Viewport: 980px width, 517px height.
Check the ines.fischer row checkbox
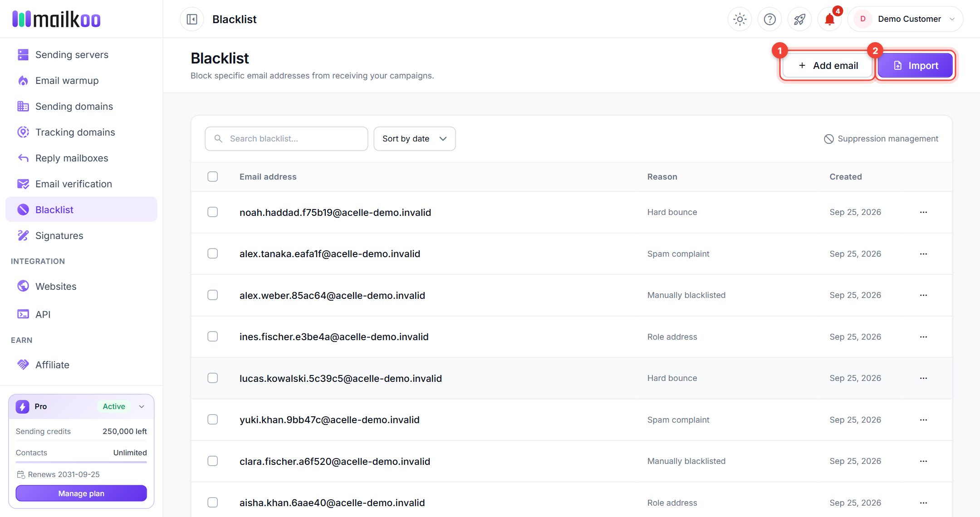(212, 337)
